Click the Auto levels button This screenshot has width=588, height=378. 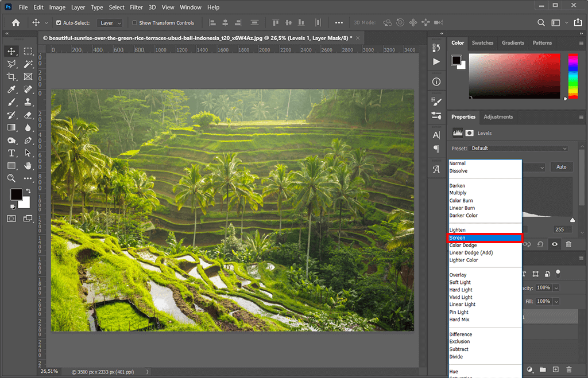pyautogui.click(x=561, y=167)
